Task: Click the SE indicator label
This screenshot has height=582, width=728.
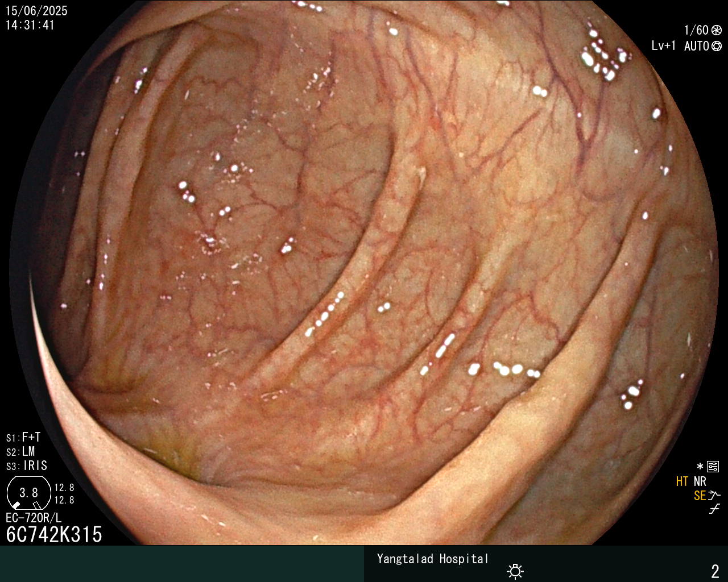Action: pos(700,496)
